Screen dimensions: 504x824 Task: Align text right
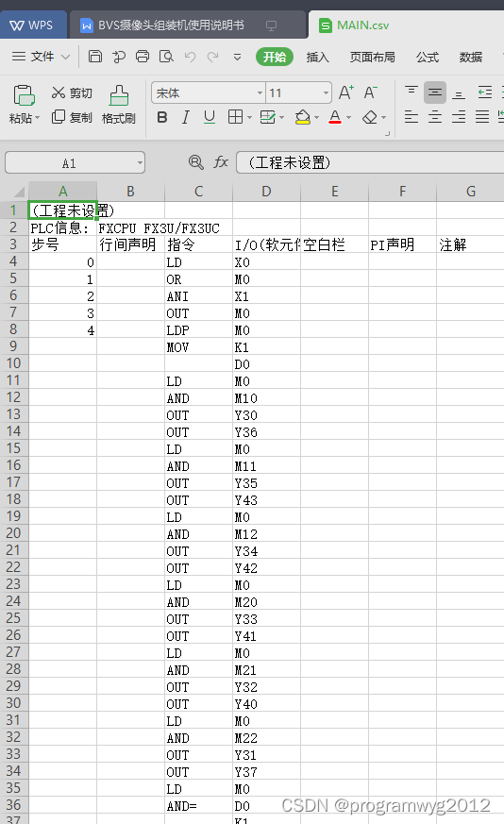459,117
